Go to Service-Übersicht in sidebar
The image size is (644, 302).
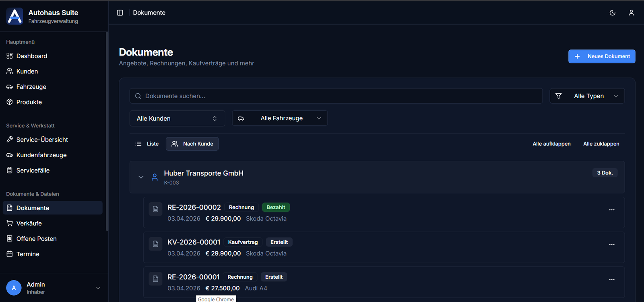tap(42, 140)
